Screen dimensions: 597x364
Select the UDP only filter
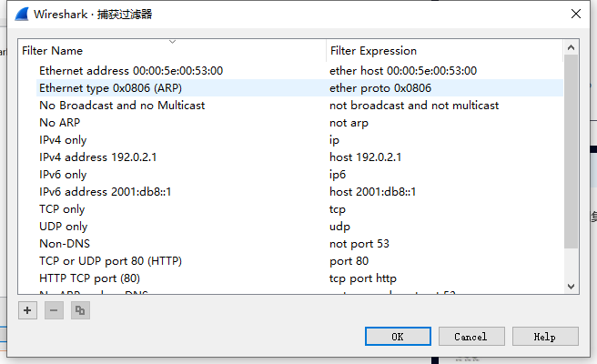tap(64, 227)
